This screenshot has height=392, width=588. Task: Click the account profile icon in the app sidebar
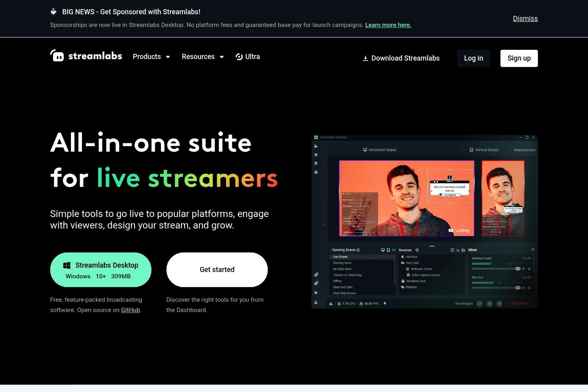[x=316, y=302]
